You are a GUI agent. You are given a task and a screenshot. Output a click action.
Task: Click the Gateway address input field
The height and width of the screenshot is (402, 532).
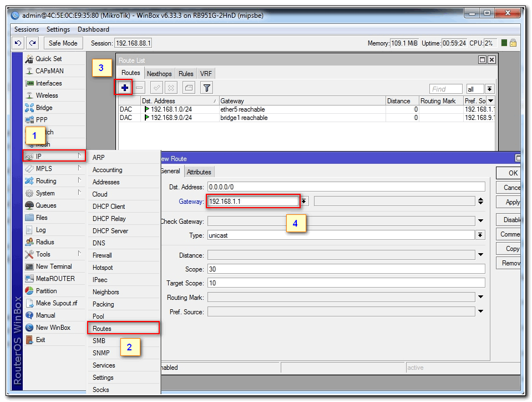tap(252, 201)
